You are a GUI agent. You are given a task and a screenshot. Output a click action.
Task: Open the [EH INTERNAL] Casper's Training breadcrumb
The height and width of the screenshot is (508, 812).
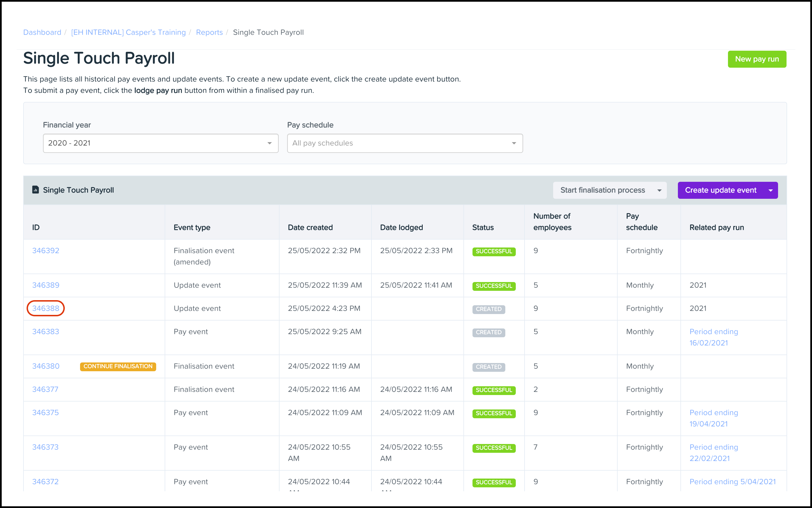[128, 32]
